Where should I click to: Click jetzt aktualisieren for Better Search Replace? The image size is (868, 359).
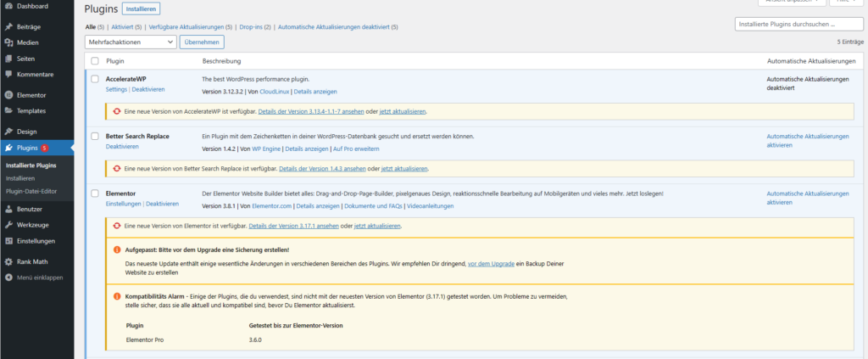point(404,168)
